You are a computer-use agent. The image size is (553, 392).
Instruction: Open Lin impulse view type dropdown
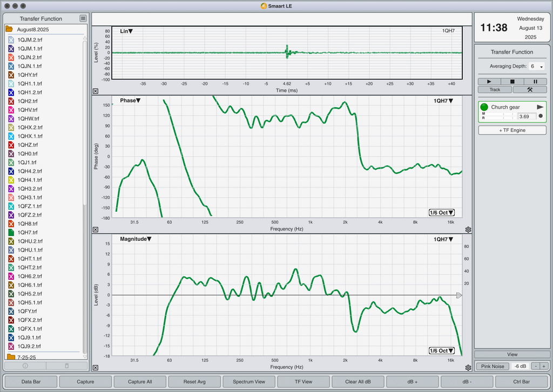[126, 31]
